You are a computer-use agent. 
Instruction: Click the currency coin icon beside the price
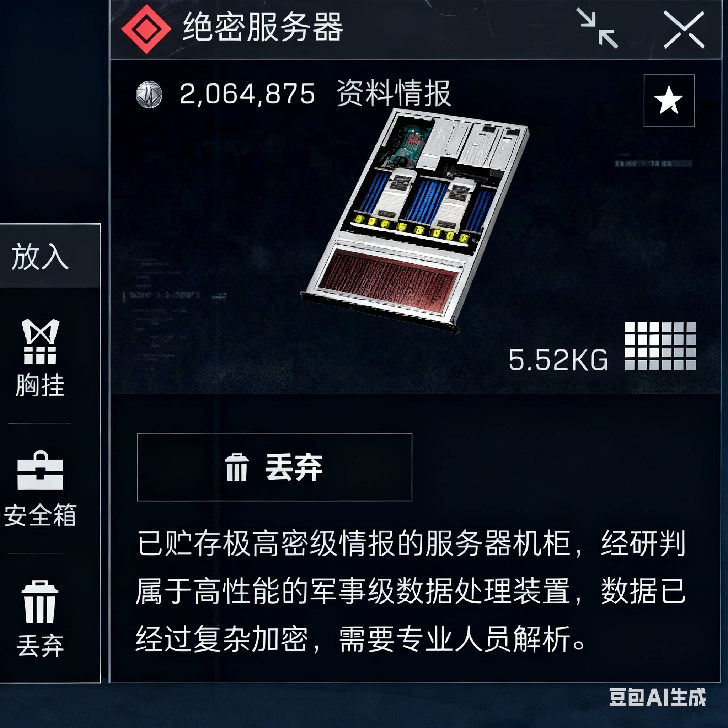[149, 94]
